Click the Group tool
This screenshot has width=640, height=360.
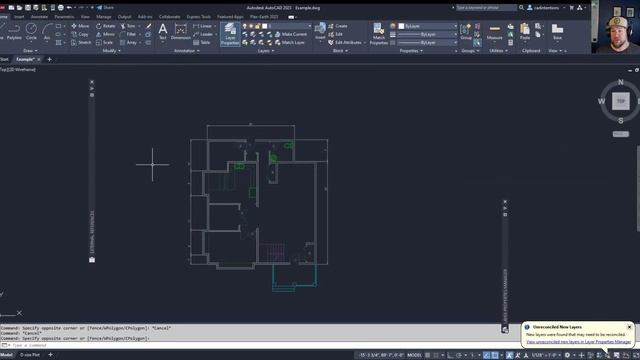(466, 32)
